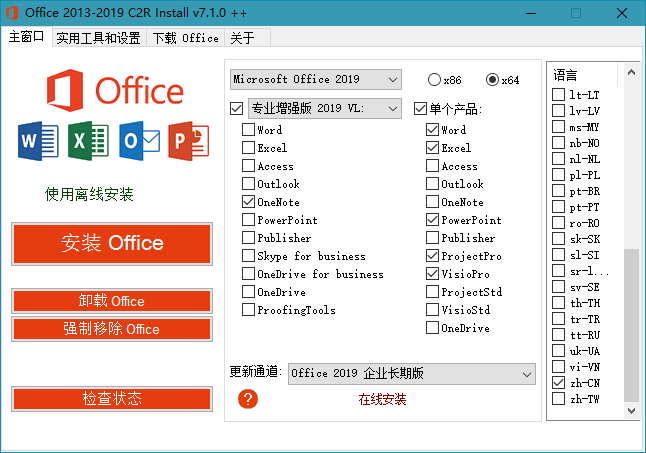This screenshot has width=646, height=453.
Task: Click the orange question mark help icon
Action: [x=248, y=399]
